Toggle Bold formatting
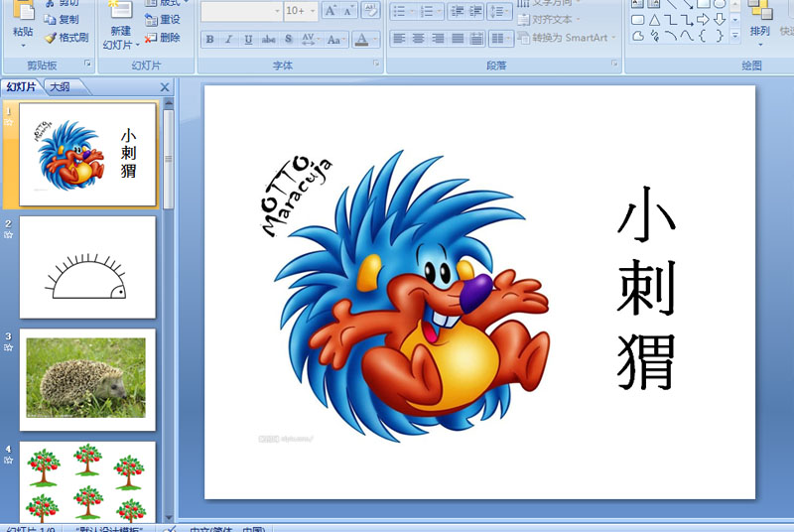Screen dimensions: 794x532 click(209, 39)
